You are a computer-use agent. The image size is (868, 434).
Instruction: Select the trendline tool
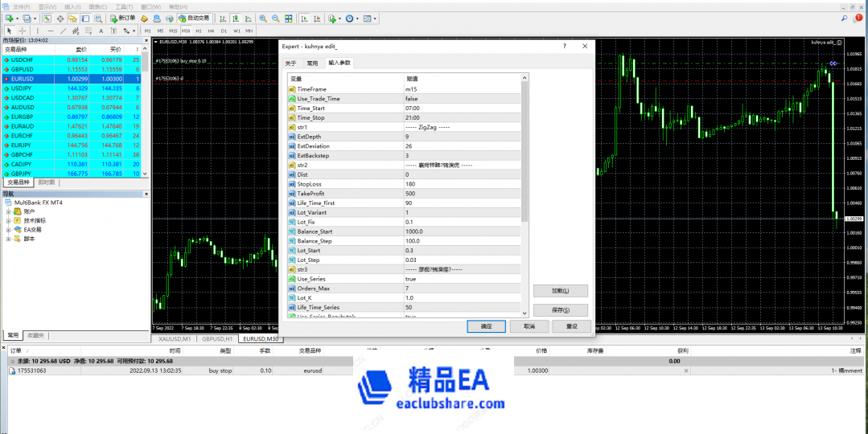click(x=63, y=31)
